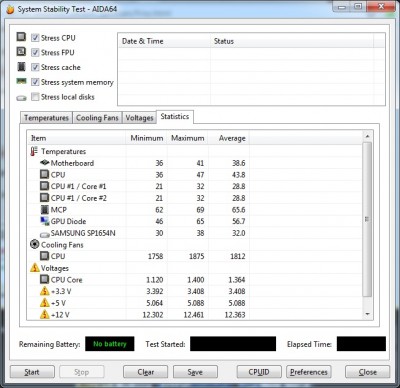Click CPU fan maximum value 1875

(x=196, y=256)
